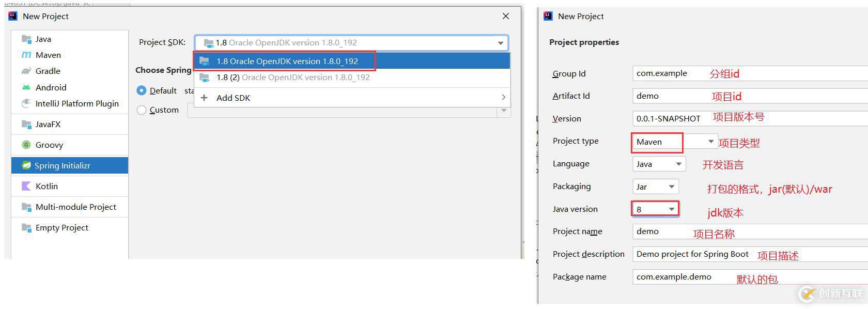868x309 pixels.
Task: Expand the Custom URL dropdown arrow
Action: [x=504, y=110]
